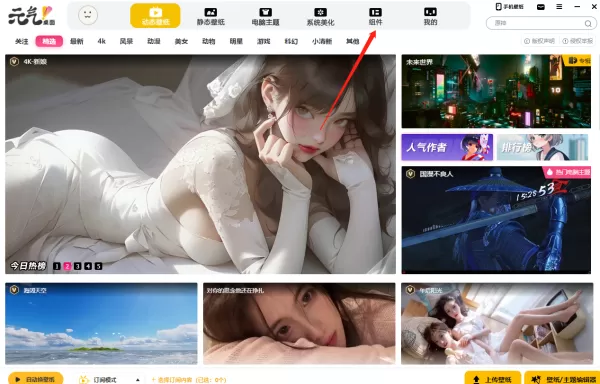Open the 版权声明 link
Screen dimensions: 600x384
click(x=539, y=41)
